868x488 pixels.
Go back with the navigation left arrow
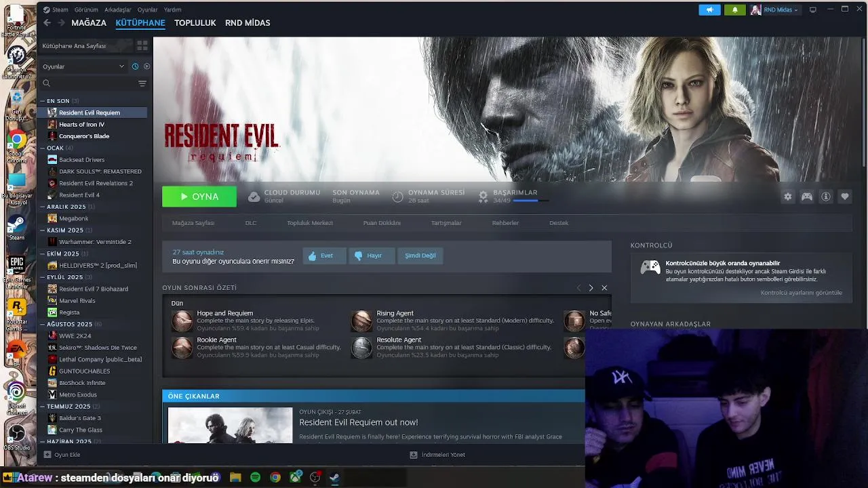point(47,23)
